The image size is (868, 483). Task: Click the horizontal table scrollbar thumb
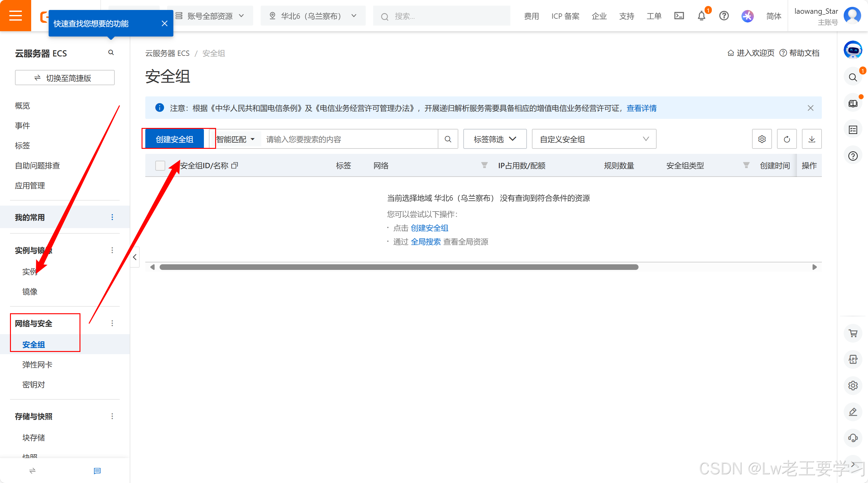[x=399, y=267]
